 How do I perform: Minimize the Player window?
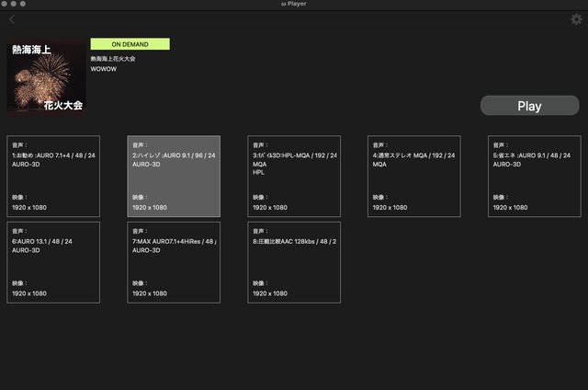pos(14,4)
